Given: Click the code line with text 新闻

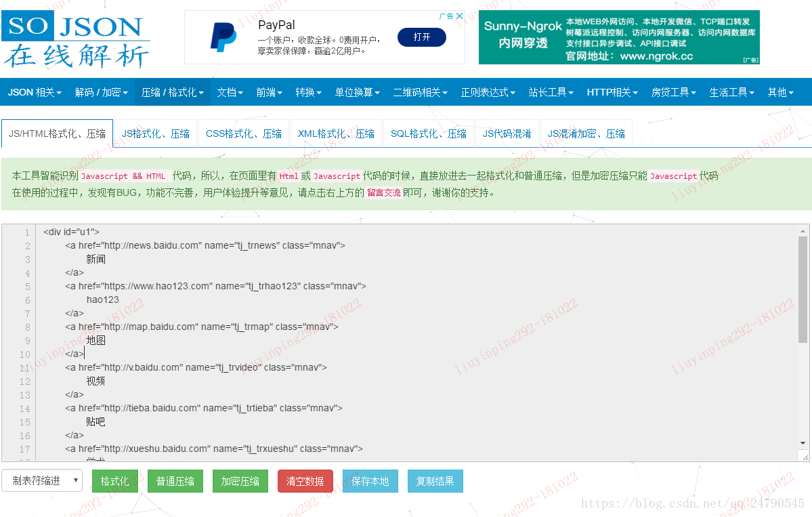Looking at the screenshot, I should click(95, 259).
